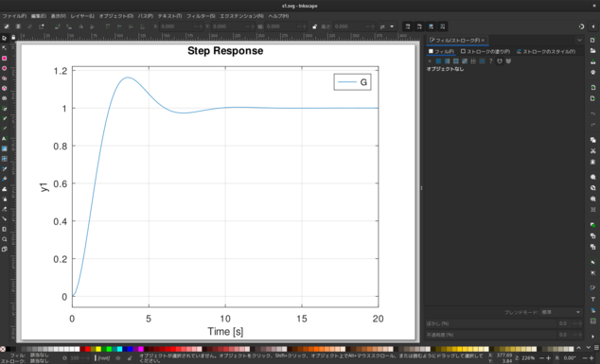
Task: Select the Node edit tool
Action: (4, 48)
